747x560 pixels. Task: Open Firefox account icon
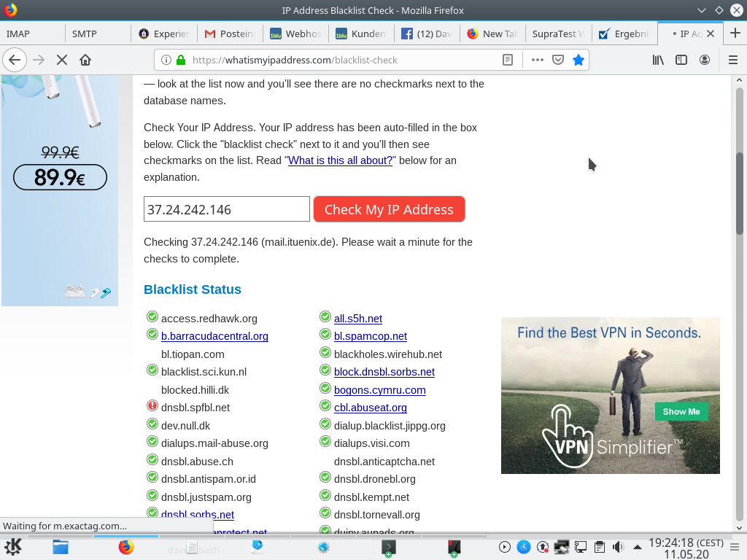tap(705, 60)
